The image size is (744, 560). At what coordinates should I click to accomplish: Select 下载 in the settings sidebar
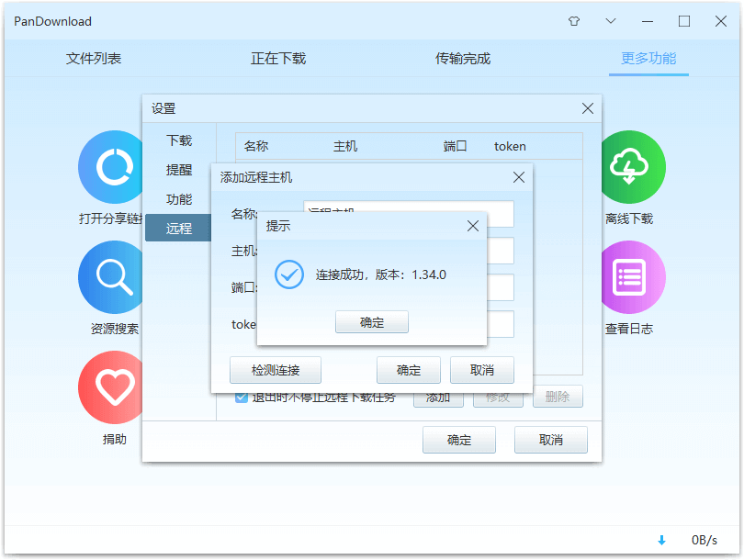[x=179, y=140]
